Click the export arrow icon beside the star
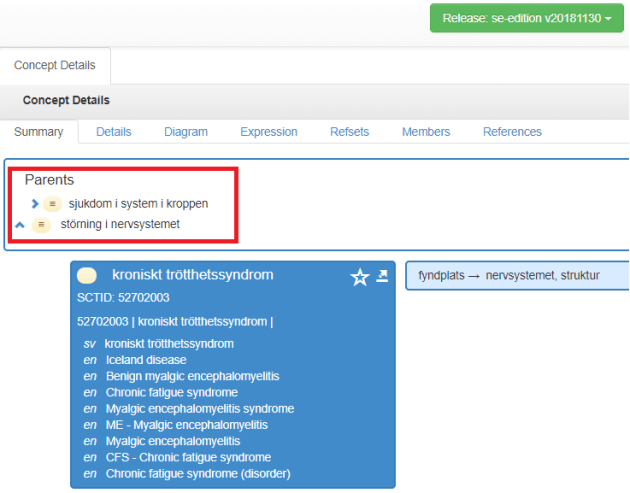This screenshot has height=493, width=630. pos(382,276)
